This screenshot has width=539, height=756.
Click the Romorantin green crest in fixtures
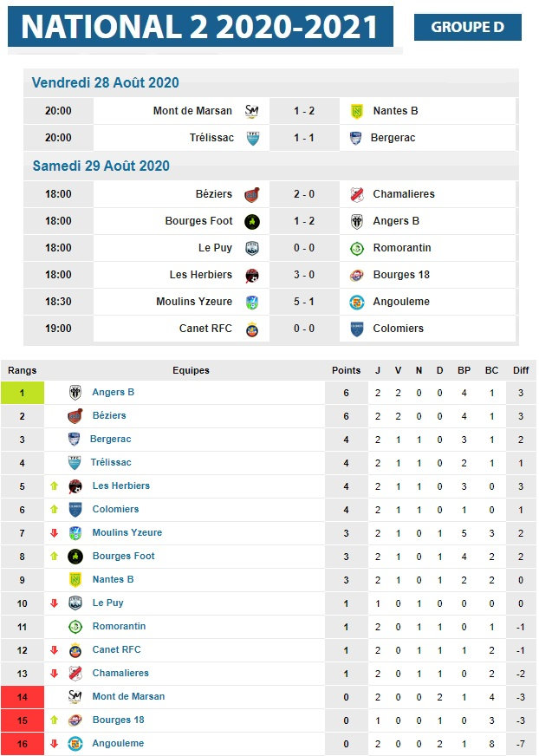[x=355, y=248]
